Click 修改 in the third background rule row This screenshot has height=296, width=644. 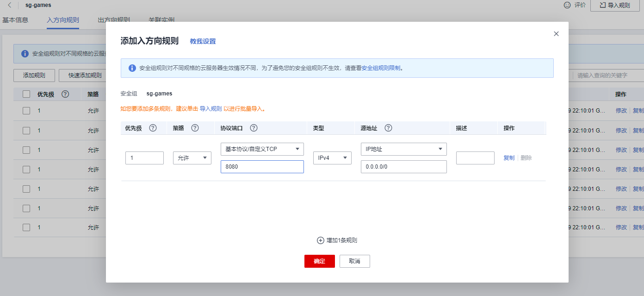621,150
